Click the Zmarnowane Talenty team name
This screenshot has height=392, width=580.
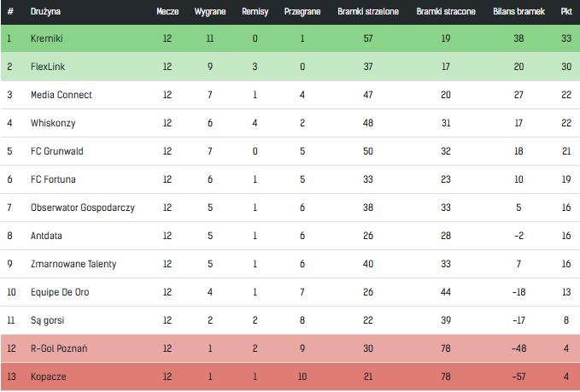[73, 264]
